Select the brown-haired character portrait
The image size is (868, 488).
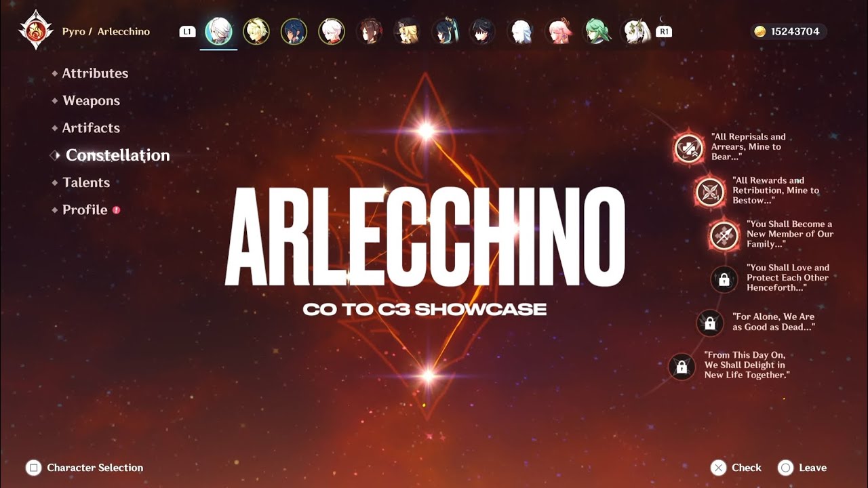tap(369, 31)
